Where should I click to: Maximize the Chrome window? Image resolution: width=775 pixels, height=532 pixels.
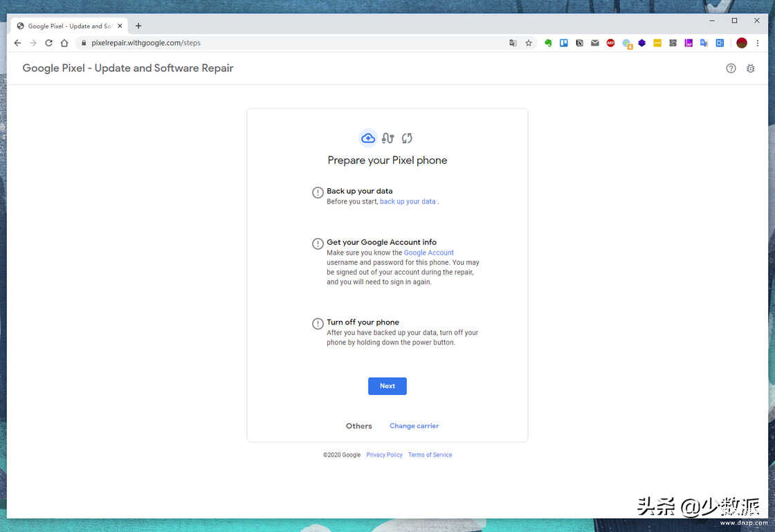tap(734, 21)
